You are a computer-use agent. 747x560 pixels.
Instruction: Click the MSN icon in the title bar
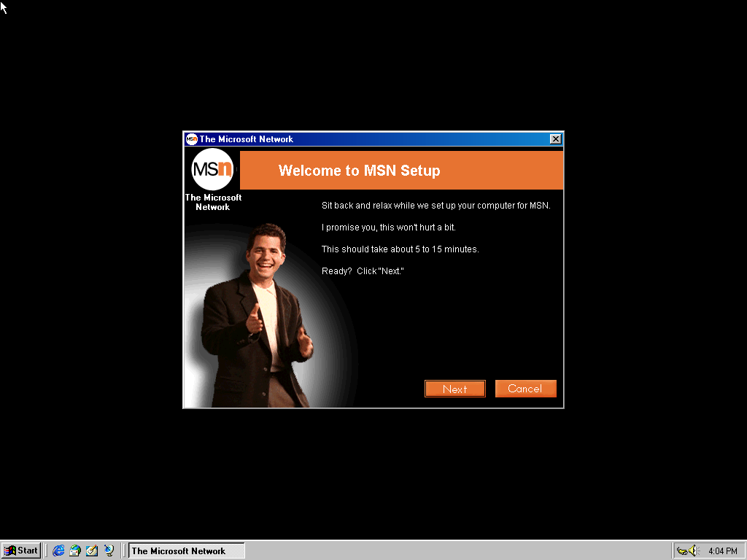click(192, 139)
